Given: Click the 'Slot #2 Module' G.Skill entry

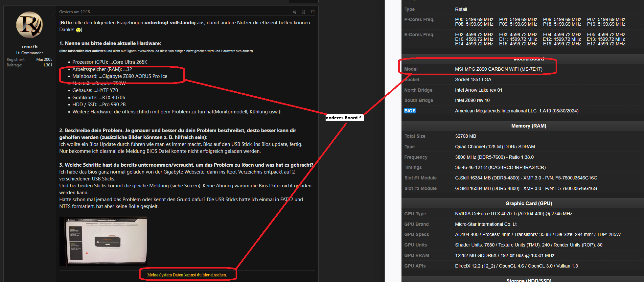Looking at the screenshot, I should (x=526, y=188).
